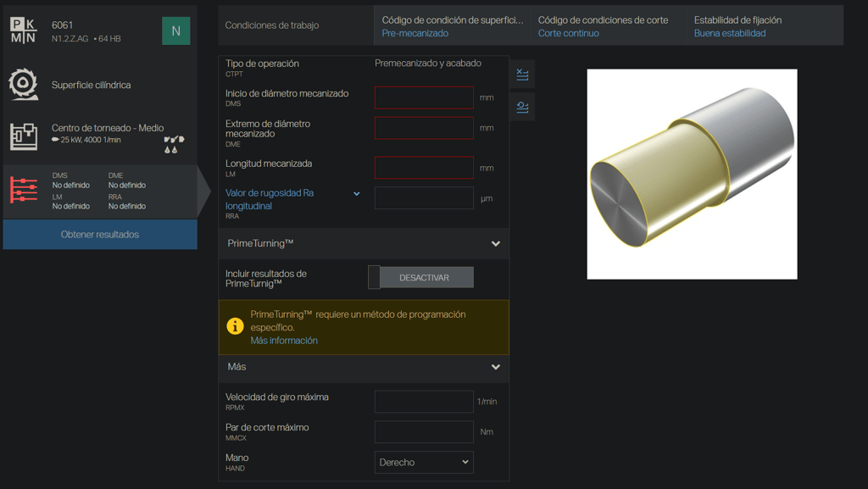The image size is (868, 489).
Task: Open the cutting conditions Corte continuo tab
Action: pyautogui.click(x=609, y=26)
